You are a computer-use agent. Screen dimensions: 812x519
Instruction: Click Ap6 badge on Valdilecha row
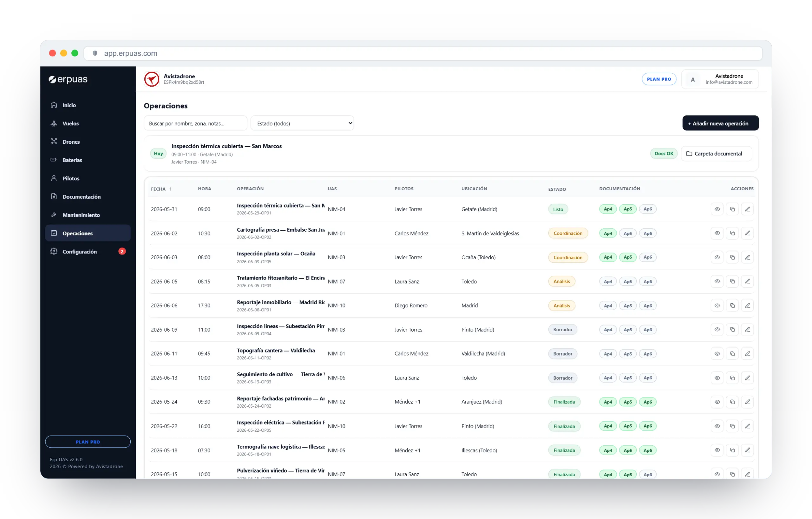coord(647,354)
